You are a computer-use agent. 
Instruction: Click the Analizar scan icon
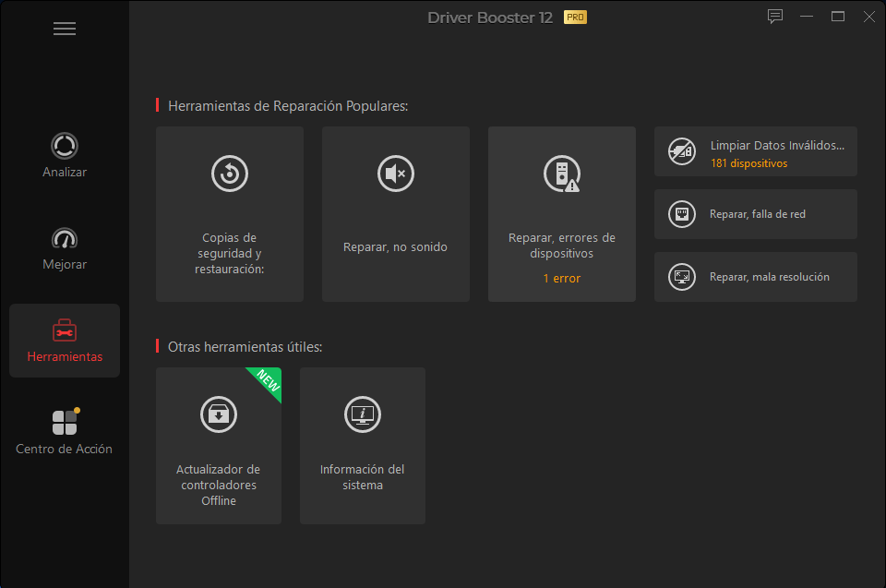point(65,146)
